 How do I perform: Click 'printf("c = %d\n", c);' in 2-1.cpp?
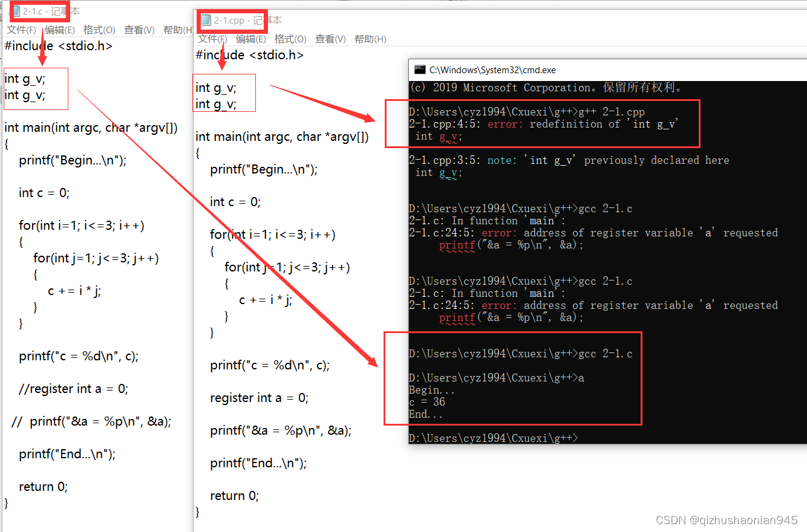pyautogui.click(x=270, y=365)
